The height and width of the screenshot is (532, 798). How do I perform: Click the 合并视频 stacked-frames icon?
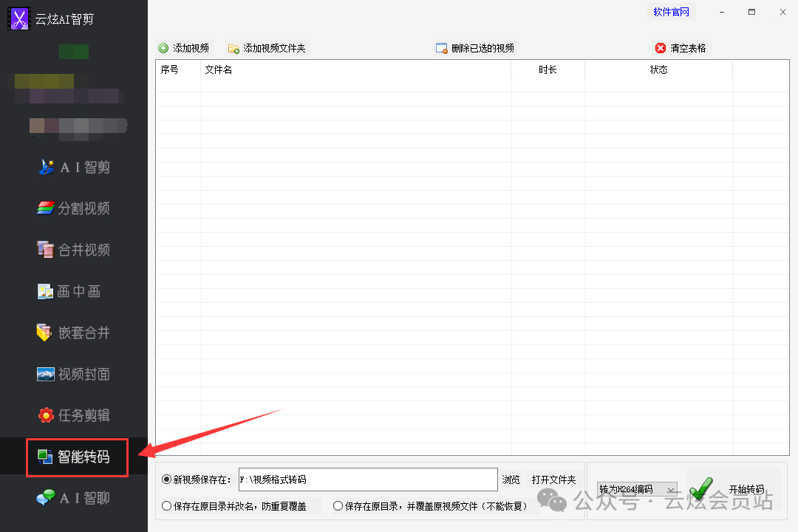[x=45, y=250]
